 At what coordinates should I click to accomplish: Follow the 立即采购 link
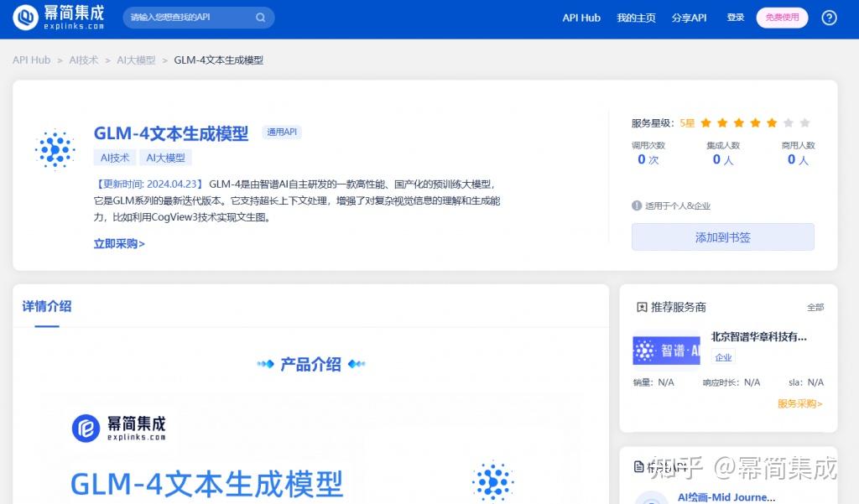[118, 243]
